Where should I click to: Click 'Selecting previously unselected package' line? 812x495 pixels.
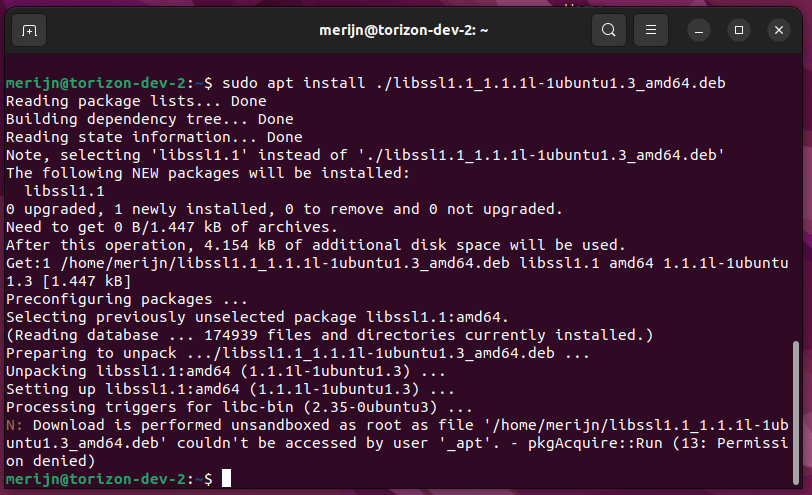pyautogui.click(x=257, y=317)
